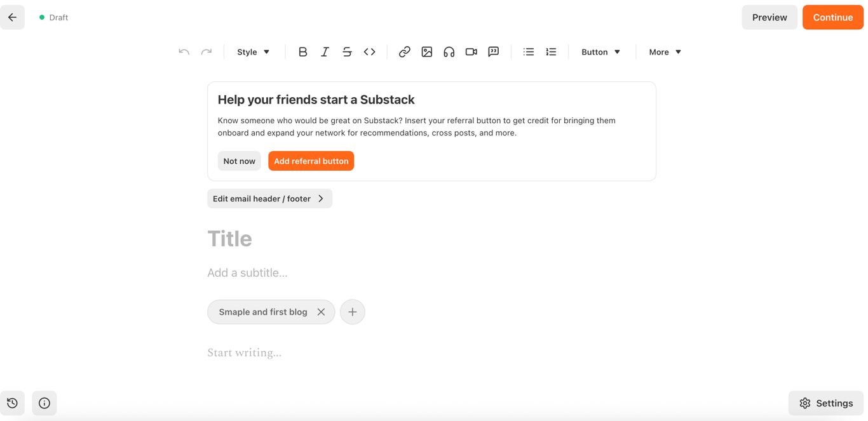Insert an image into post
The image size is (868, 421).
[426, 52]
